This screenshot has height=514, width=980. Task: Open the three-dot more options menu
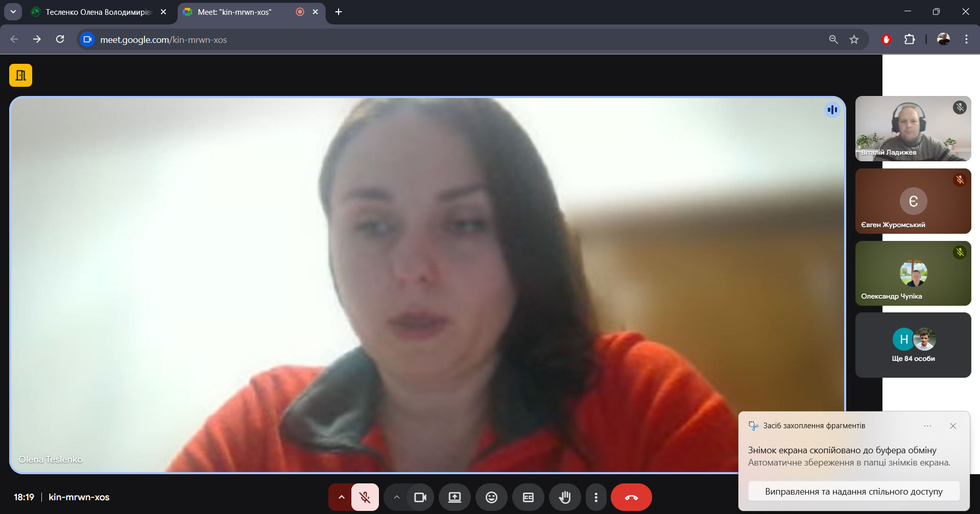tap(596, 497)
